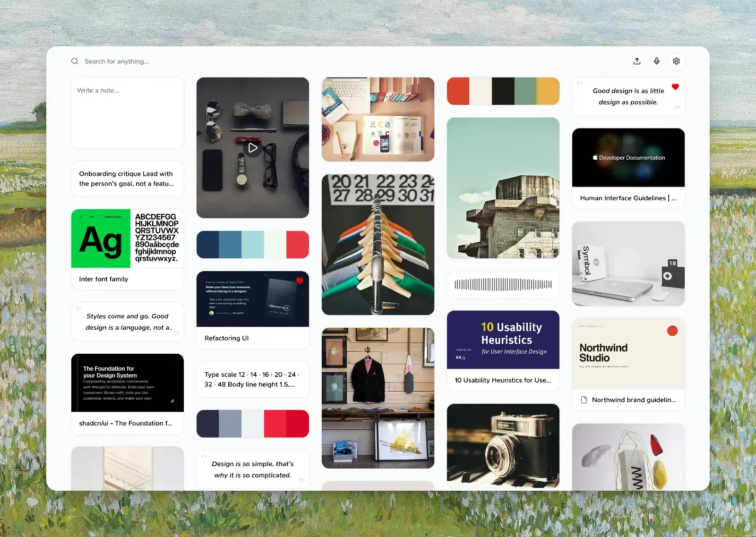The image size is (756, 537).
Task: Play the flat-lay accessories video
Action: pos(253,148)
